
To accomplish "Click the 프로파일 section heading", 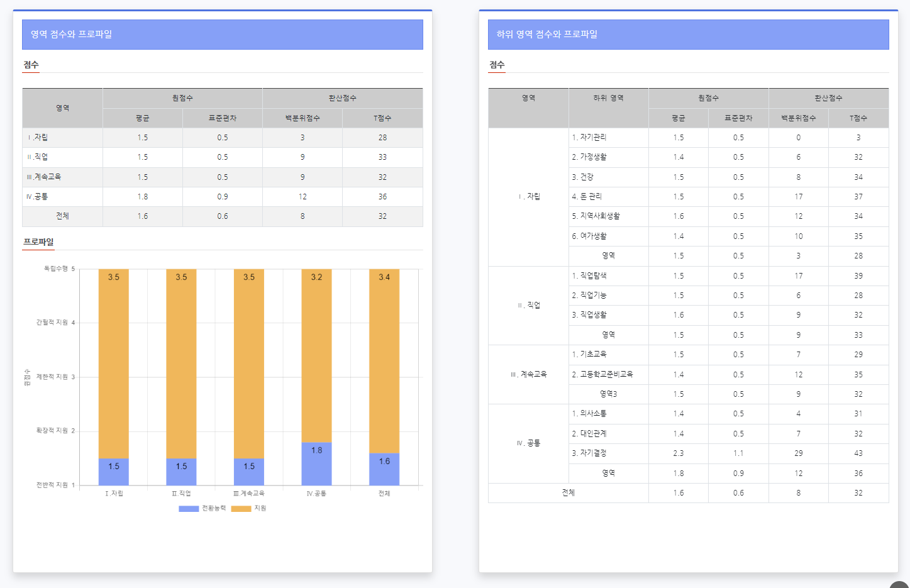I will pos(38,242).
